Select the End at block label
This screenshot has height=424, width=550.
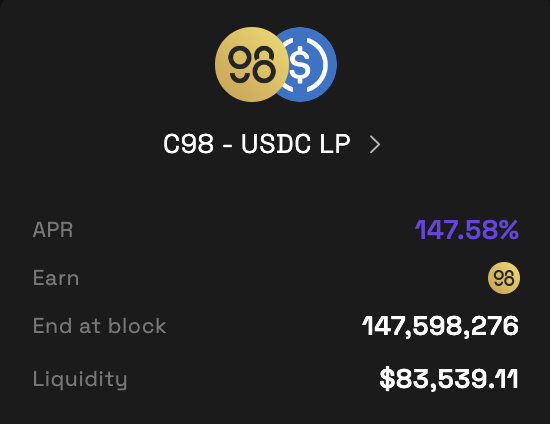99,326
